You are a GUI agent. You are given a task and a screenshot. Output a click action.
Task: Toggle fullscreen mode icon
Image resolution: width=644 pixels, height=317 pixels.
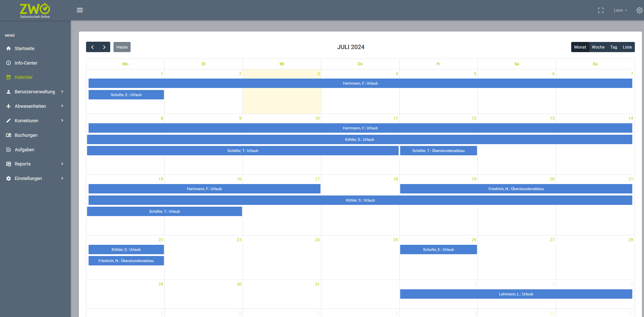(601, 10)
